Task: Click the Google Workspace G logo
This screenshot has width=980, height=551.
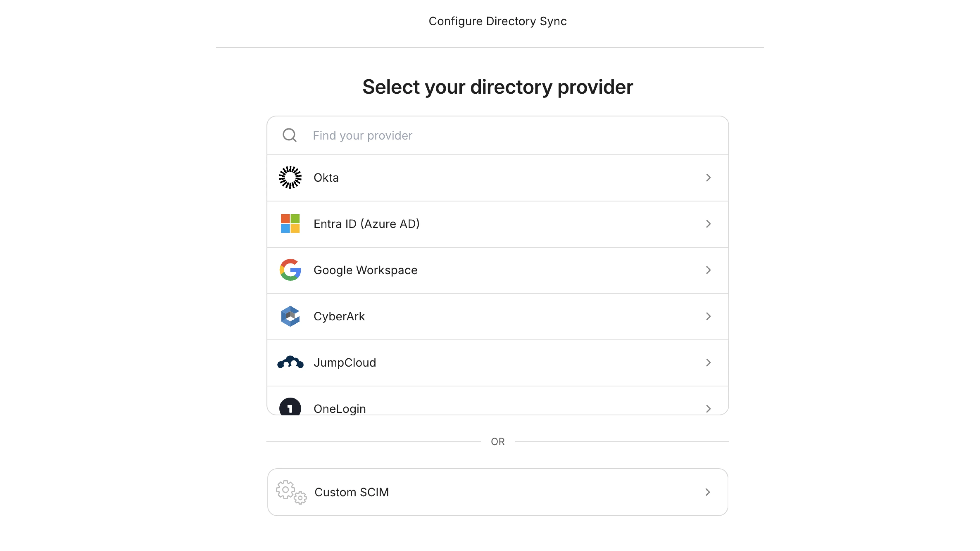Action: click(290, 270)
